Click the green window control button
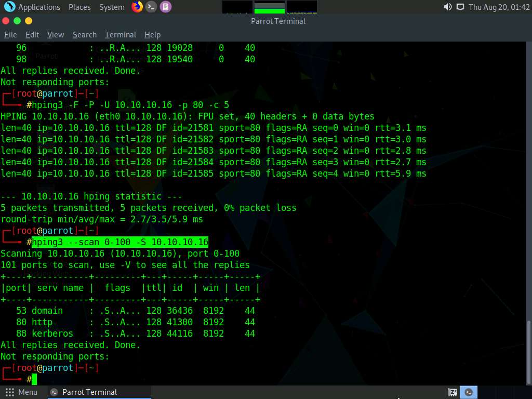 click(17, 21)
